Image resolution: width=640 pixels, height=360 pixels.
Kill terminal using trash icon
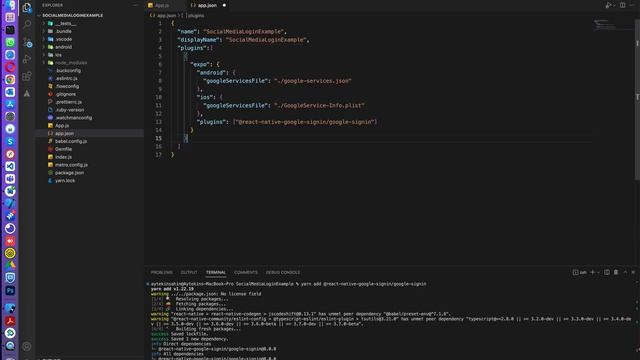(x=616, y=272)
